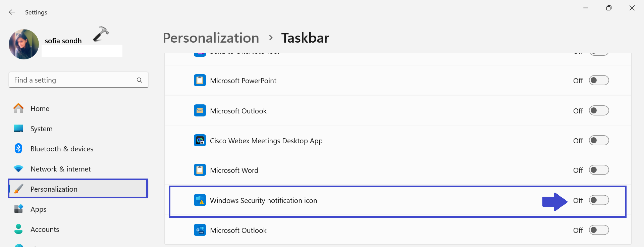Screen dimensions: 644x247
Task: Click the sofia sondh profile picture
Action: tap(24, 44)
